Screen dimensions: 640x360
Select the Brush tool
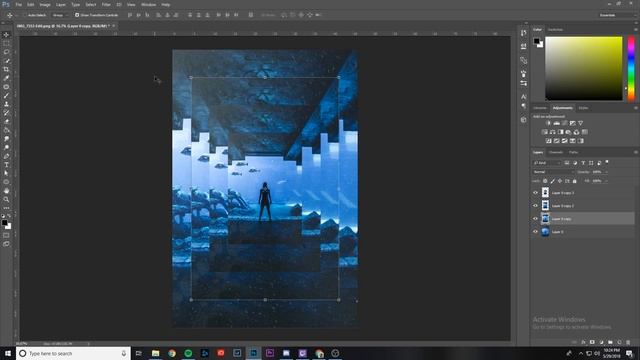tap(6, 96)
